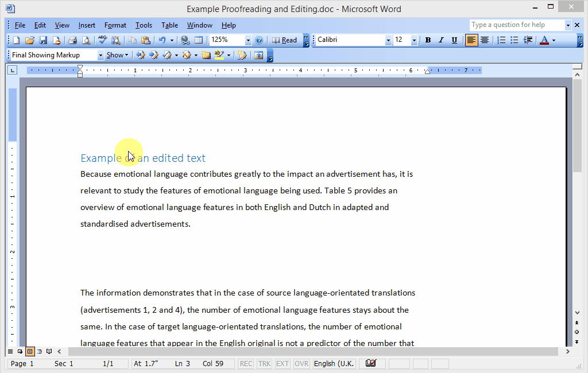Open the Final Showing Markup dropdown

pyautogui.click(x=100, y=55)
